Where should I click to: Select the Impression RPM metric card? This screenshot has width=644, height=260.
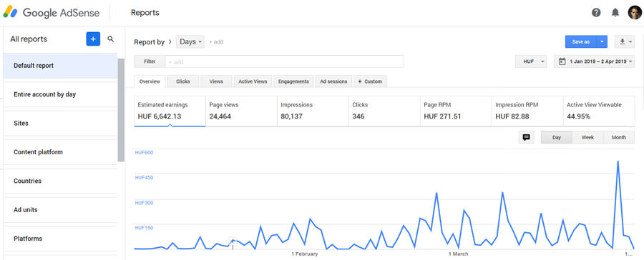coord(527,111)
